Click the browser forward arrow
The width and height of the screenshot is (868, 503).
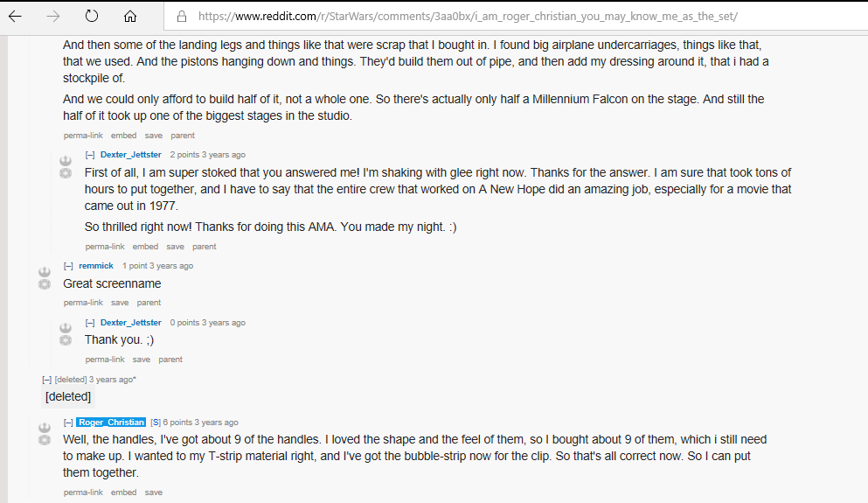53,17
